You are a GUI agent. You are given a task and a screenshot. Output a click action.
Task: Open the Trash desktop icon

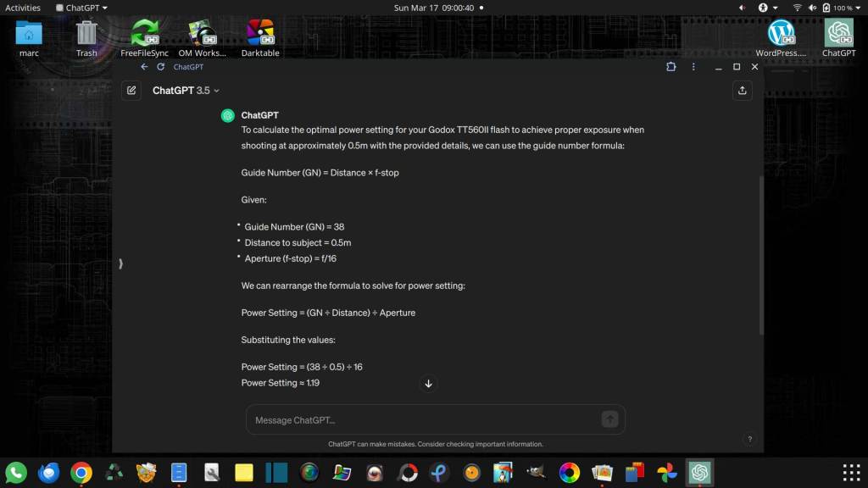click(86, 39)
